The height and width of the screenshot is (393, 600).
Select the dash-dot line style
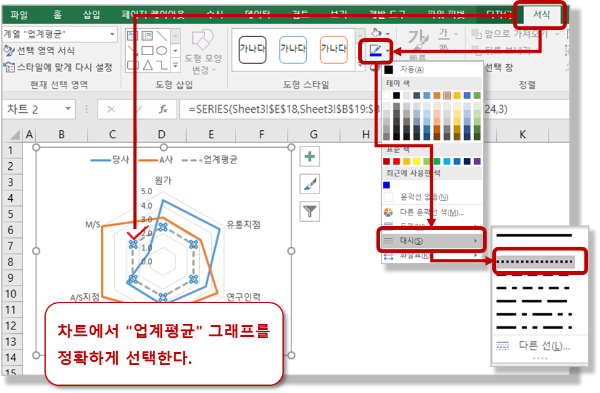tap(534, 288)
